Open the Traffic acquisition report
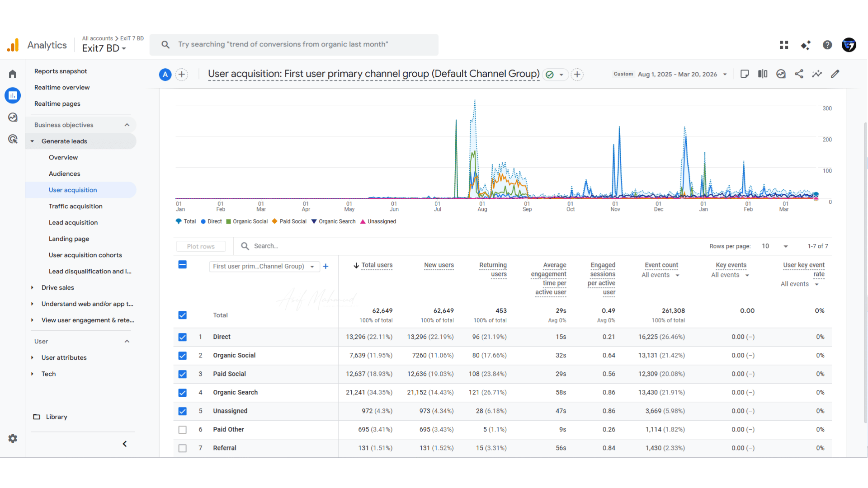 (x=75, y=206)
